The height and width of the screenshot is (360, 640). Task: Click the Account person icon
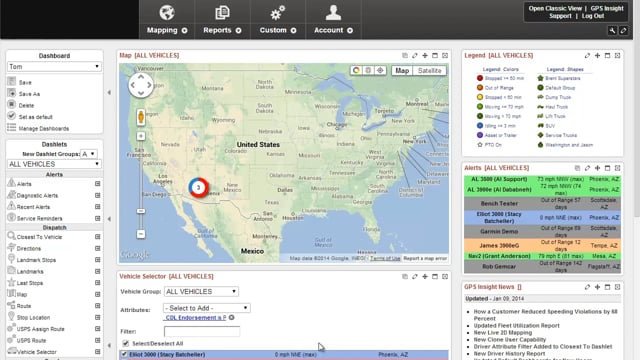coord(333,13)
